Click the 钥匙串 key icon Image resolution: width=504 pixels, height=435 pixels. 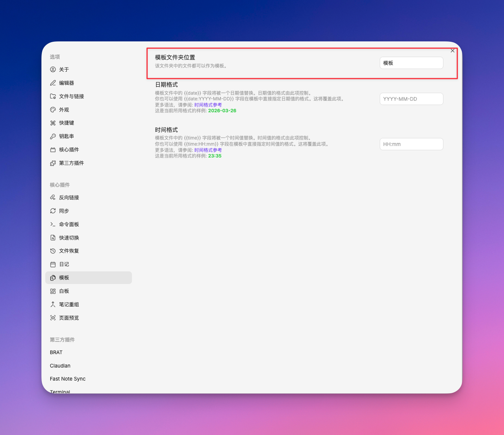tap(53, 136)
